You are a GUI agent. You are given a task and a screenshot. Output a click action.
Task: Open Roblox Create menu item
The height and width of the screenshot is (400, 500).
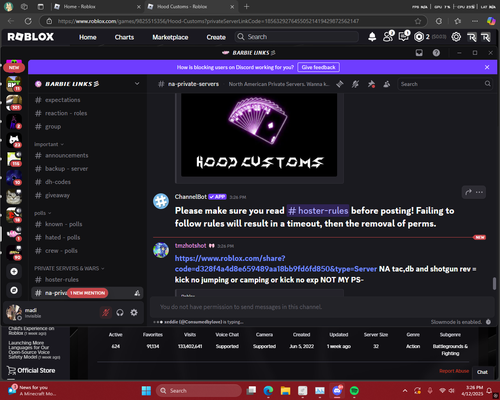pos(216,37)
